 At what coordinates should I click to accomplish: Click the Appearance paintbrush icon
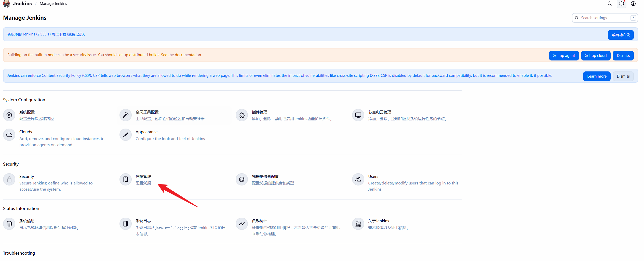(126, 135)
